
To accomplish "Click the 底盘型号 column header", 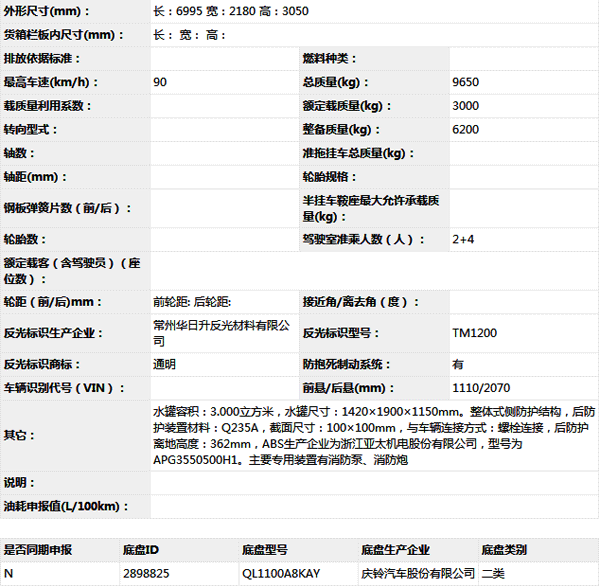I will pos(265,550).
